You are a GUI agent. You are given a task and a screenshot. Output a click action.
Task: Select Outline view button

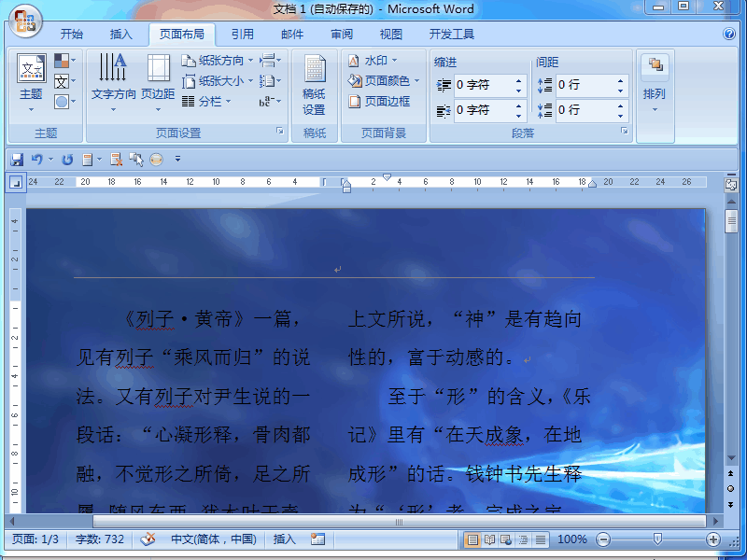click(523, 539)
